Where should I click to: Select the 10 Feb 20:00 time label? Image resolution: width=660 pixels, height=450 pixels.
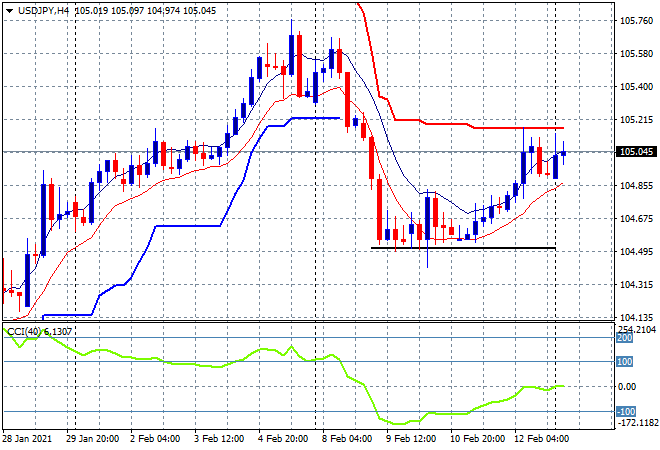point(478,439)
